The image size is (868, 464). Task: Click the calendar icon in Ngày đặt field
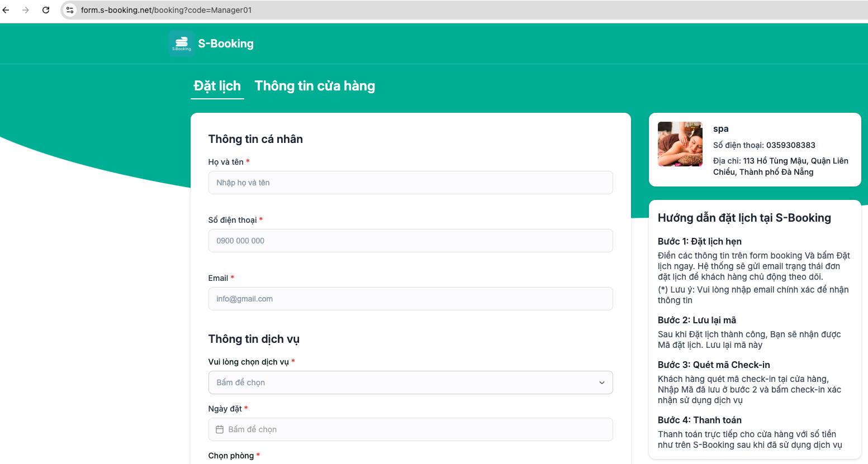pyautogui.click(x=220, y=429)
